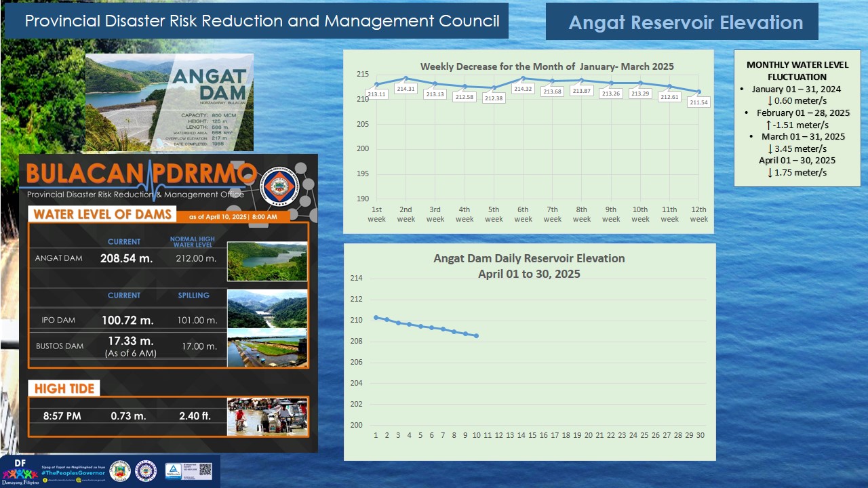This screenshot has width=868, height=488.
Task: Click the 213.87 label for 8th week
Action: click(x=581, y=91)
